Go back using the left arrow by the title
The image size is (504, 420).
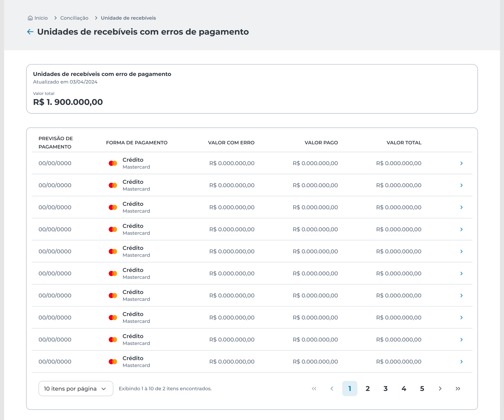coord(30,32)
